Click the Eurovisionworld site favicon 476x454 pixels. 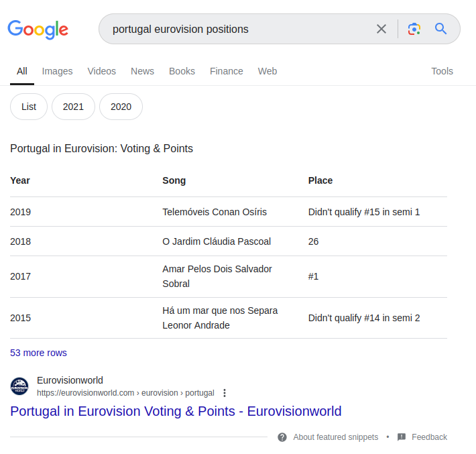click(19, 386)
